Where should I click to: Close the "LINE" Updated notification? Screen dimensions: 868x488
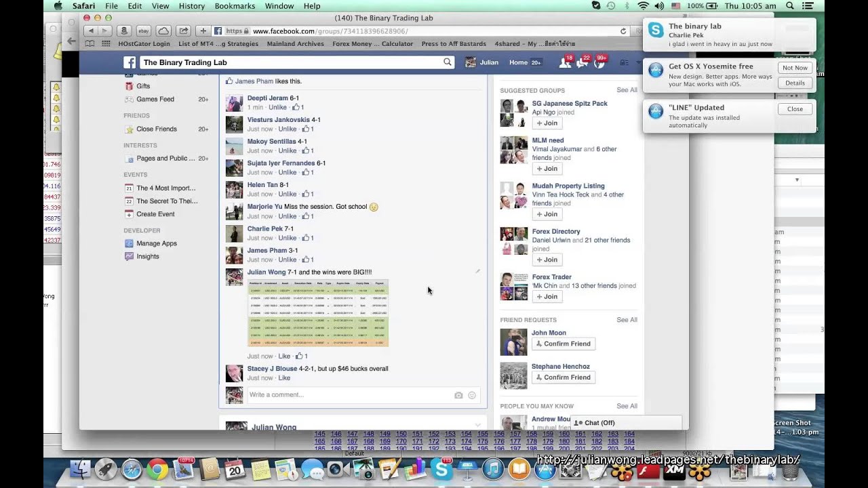pyautogui.click(x=795, y=108)
